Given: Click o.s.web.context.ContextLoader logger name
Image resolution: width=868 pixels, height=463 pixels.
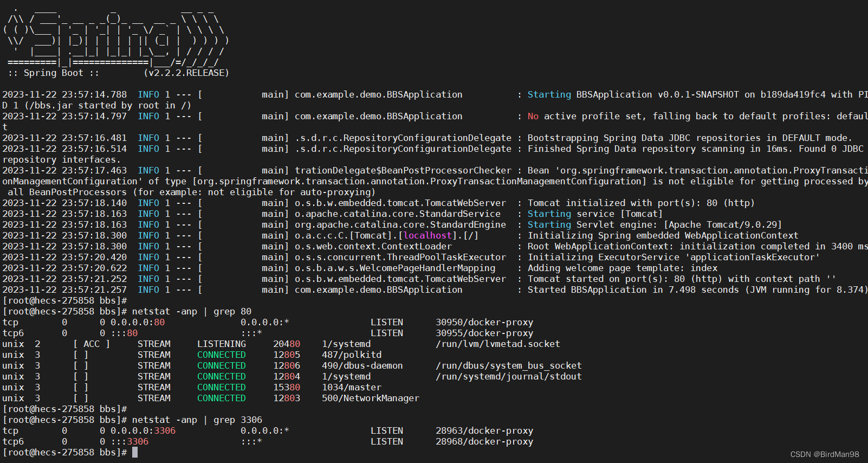Looking at the screenshot, I should [373, 246].
